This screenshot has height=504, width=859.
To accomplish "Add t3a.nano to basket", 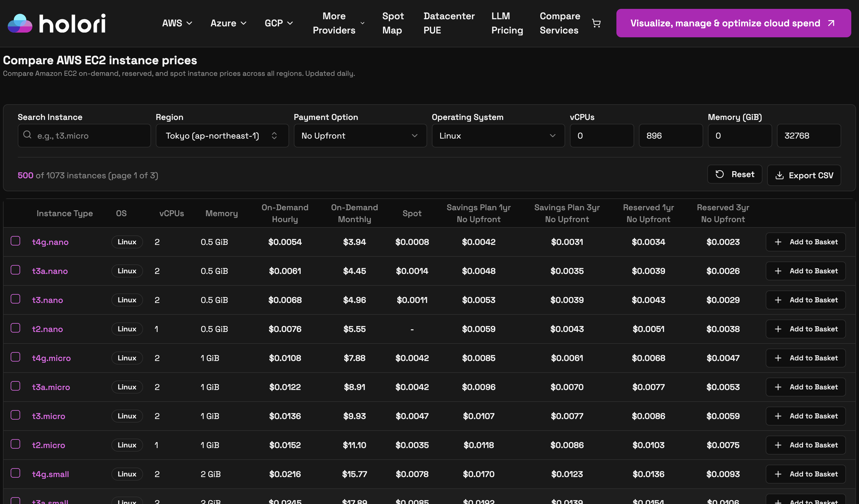I will 805,271.
